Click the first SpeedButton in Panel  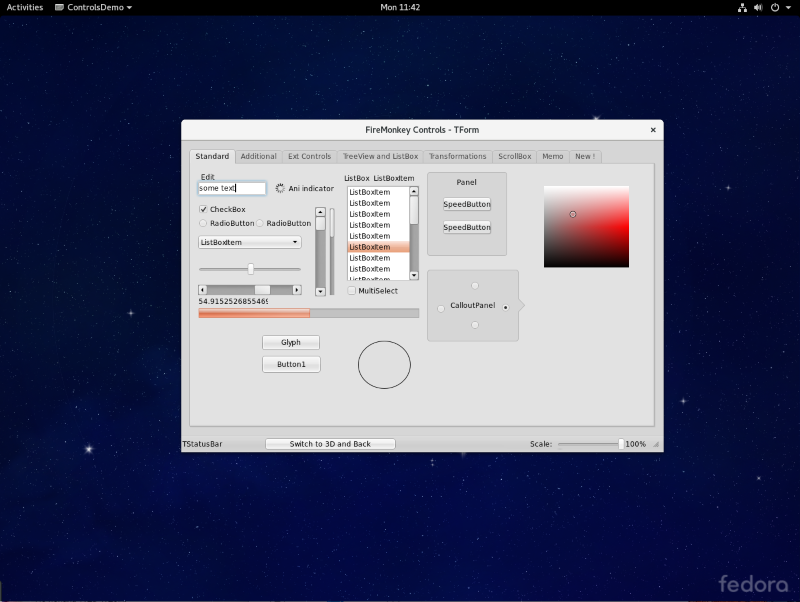pyautogui.click(x=467, y=204)
